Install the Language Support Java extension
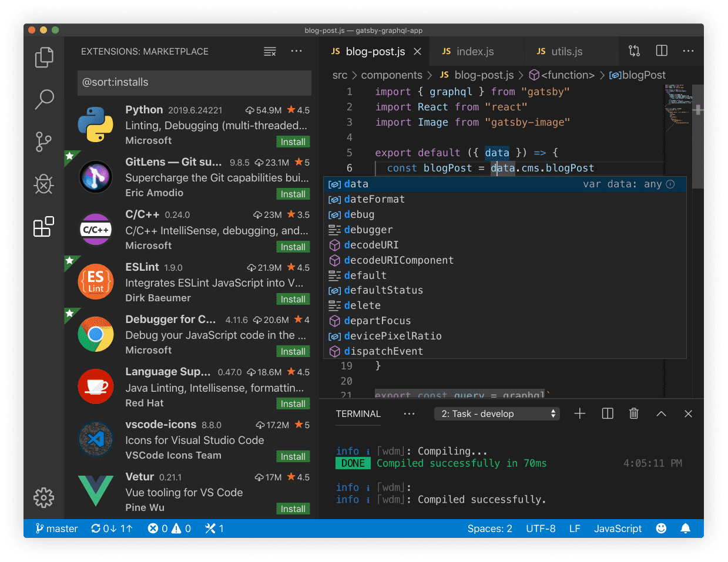 coord(293,403)
